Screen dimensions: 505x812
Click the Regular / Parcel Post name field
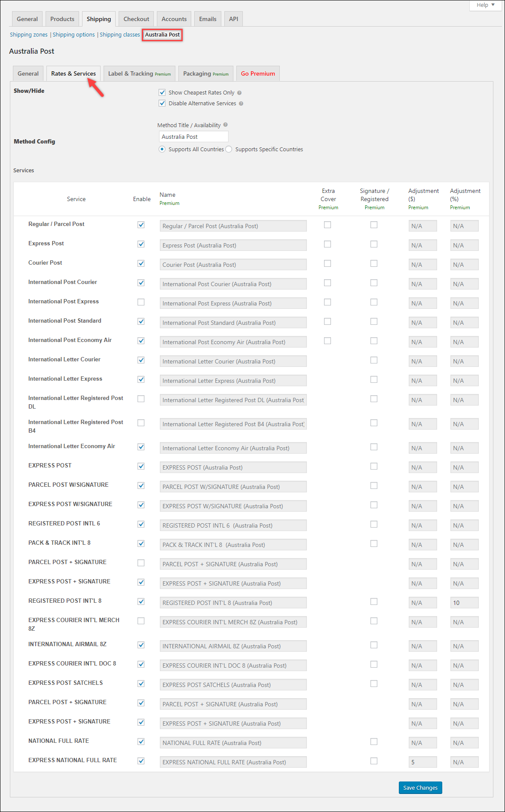pyautogui.click(x=233, y=226)
